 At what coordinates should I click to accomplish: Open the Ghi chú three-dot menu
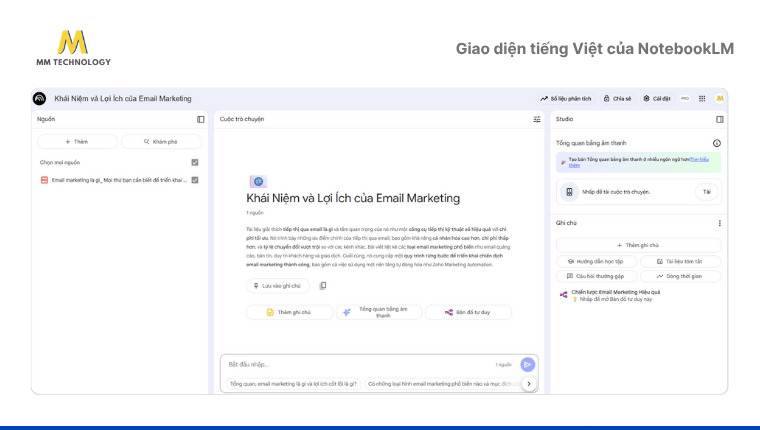point(719,223)
